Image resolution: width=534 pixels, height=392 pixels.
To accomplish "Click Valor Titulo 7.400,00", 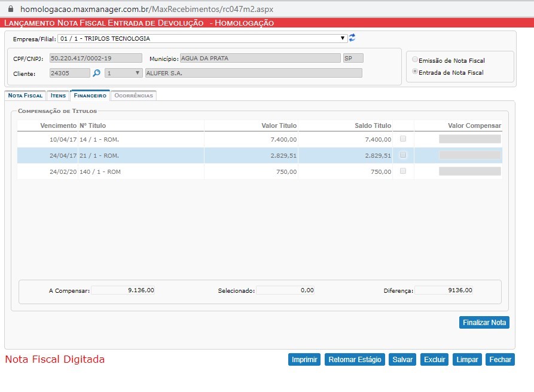I will (283, 139).
